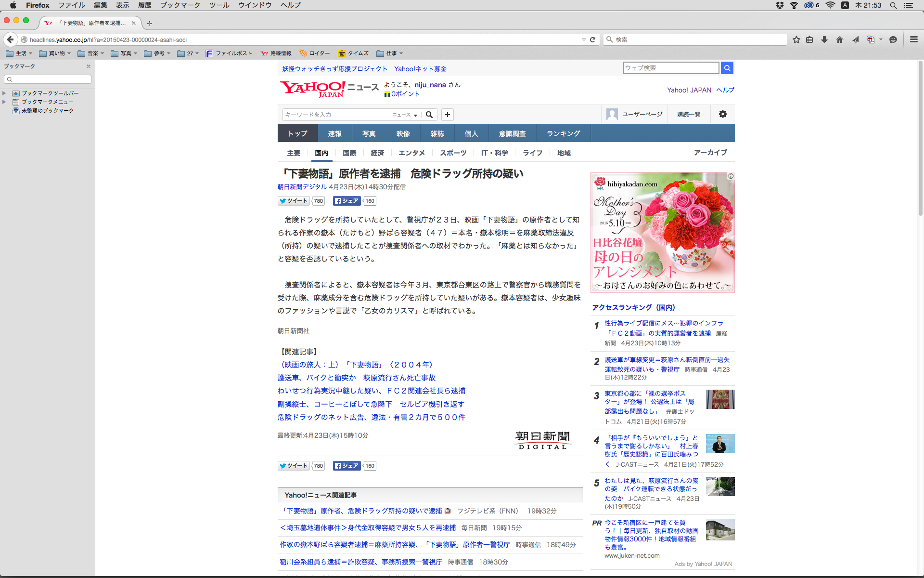Viewport: 924px width, 578px height.
Task: Go to home page via house icon
Action: coord(840,39)
